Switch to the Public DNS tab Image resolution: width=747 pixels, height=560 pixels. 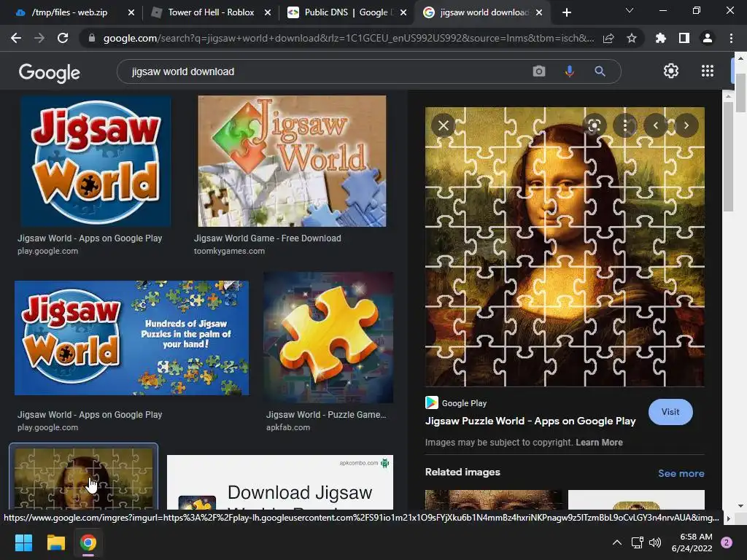(x=348, y=12)
